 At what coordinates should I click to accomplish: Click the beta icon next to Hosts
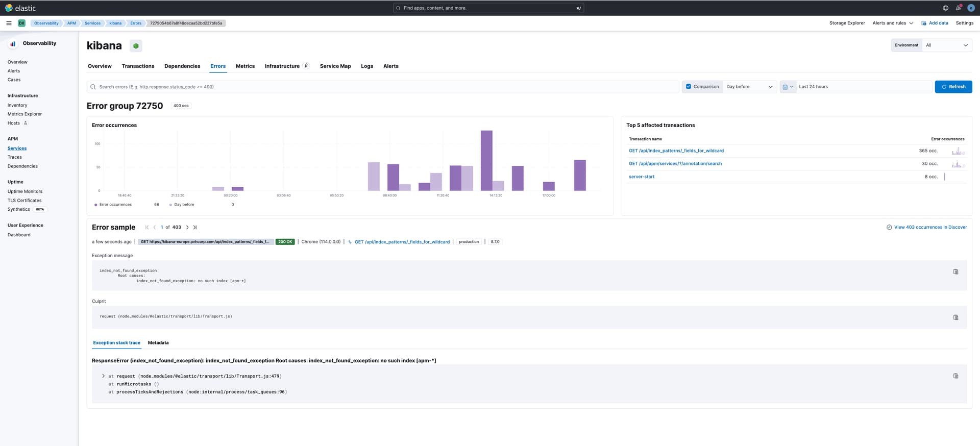26,123
